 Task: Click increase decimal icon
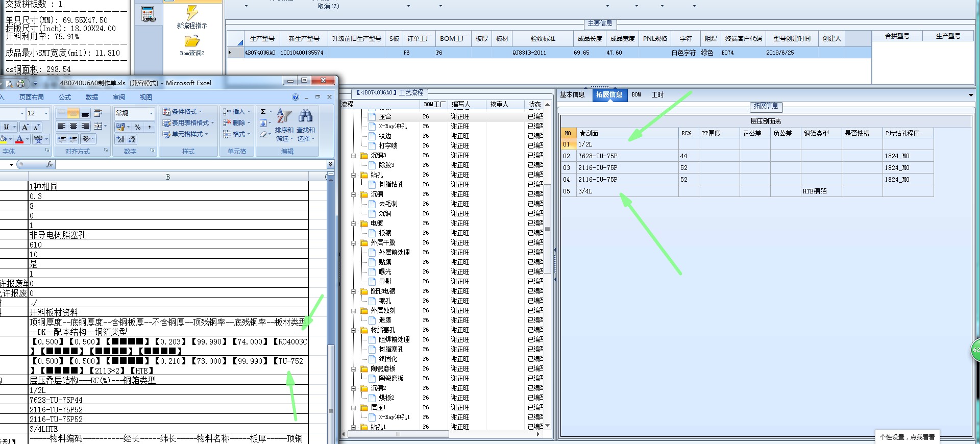point(120,139)
